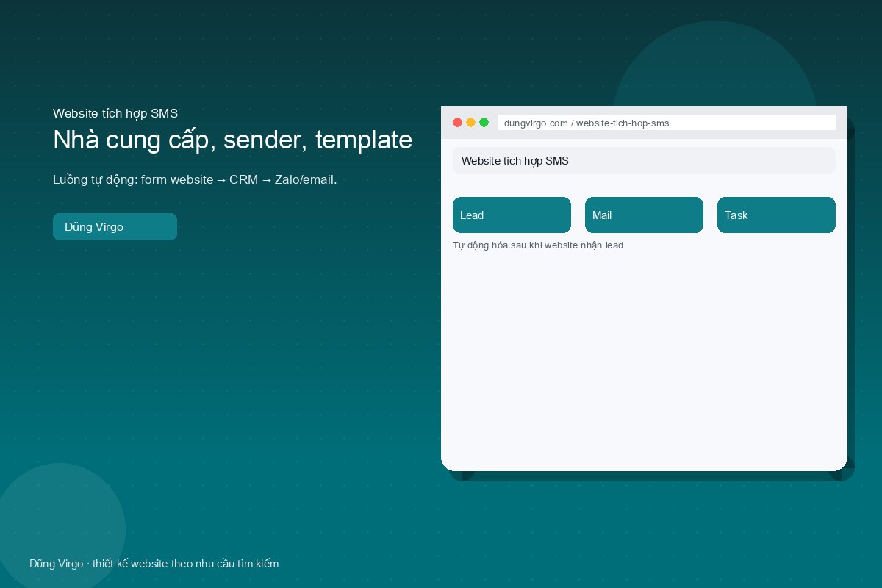
Task: Click the green maximize dot in mockup window
Action: pos(484,123)
